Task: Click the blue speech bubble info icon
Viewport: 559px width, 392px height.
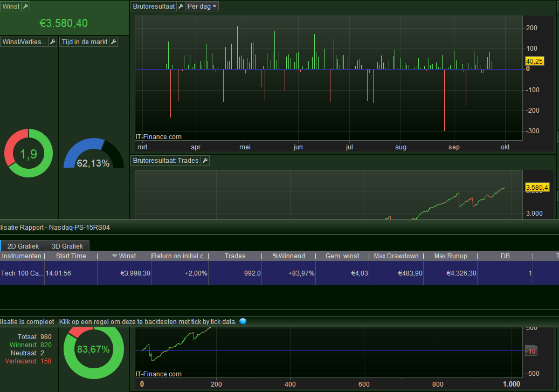Action: (243, 321)
